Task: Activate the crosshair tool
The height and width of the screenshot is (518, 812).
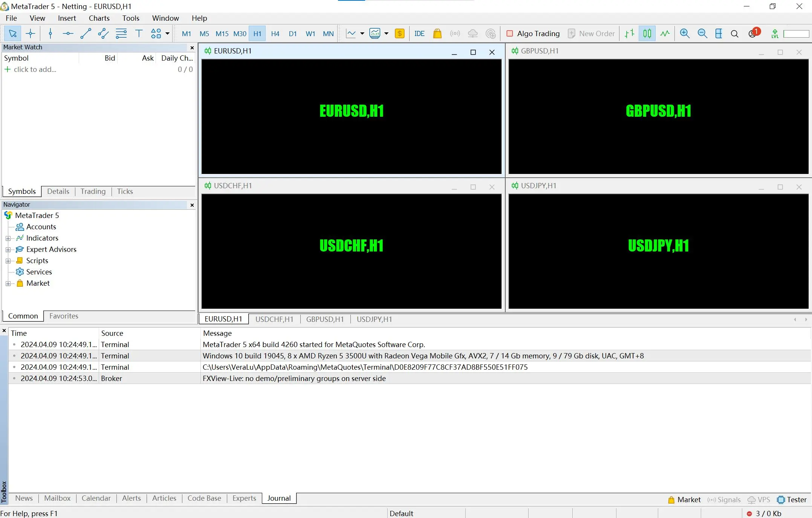Action: (x=31, y=34)
